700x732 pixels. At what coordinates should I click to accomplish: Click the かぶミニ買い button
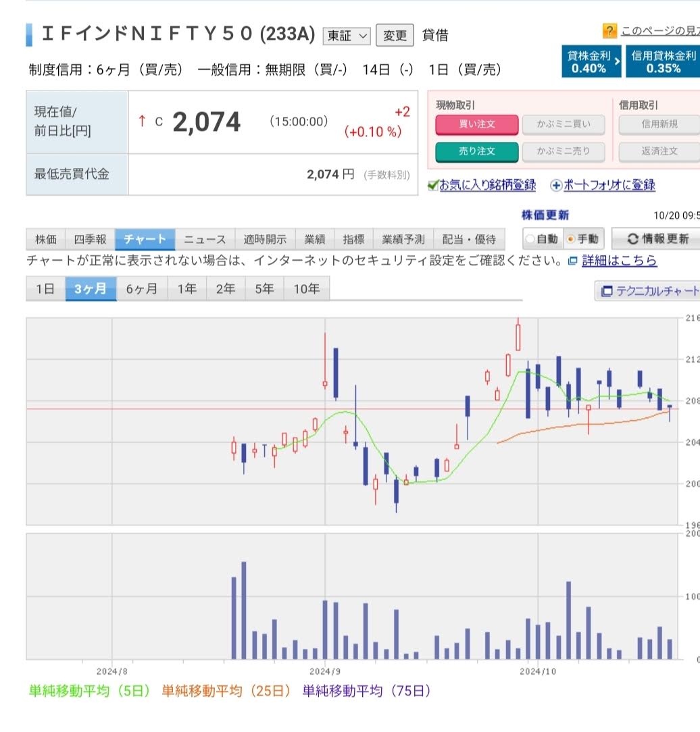[563, 124]
